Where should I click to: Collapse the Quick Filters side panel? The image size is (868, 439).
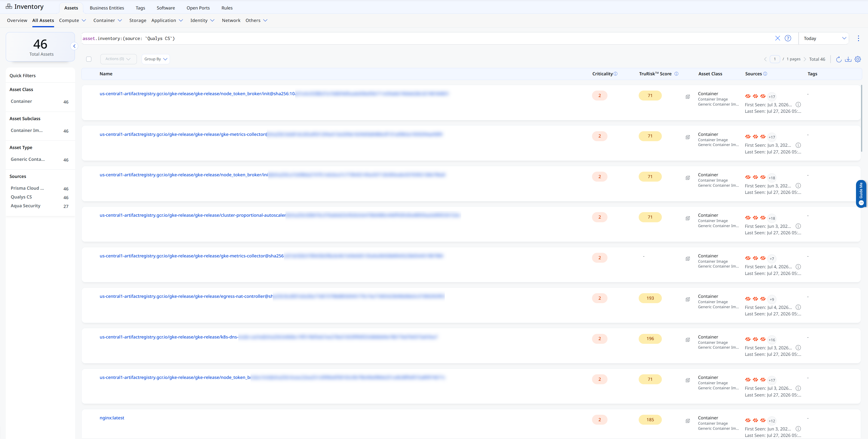(x=74, y=46)
